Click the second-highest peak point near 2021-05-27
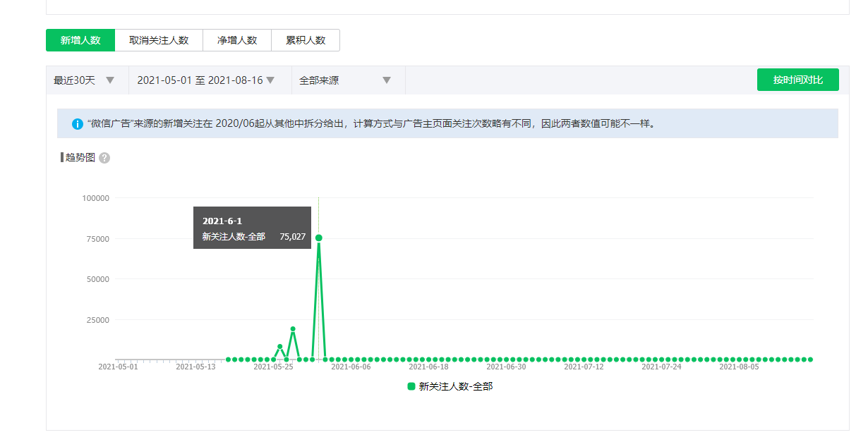868x442 pixels. [x=293, y=329]
